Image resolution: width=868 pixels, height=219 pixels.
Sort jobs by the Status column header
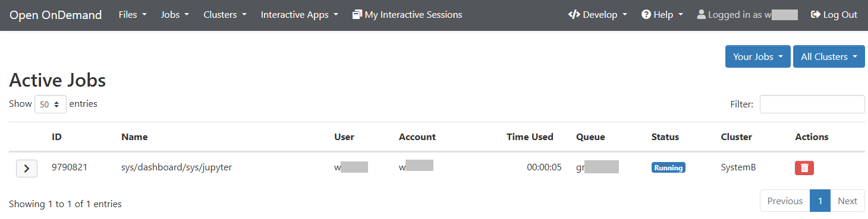click(665, 137)
